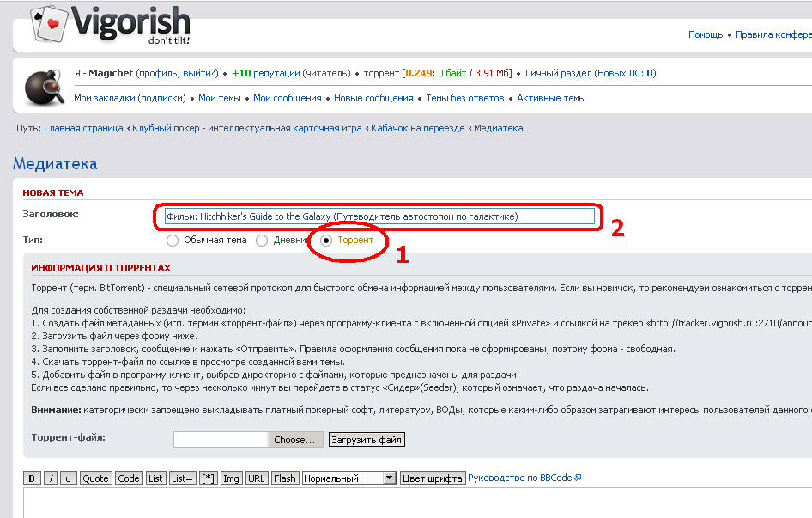Click the Choose… file button
The height and width of the screenshot is (518, 812).
coord(294,440)
